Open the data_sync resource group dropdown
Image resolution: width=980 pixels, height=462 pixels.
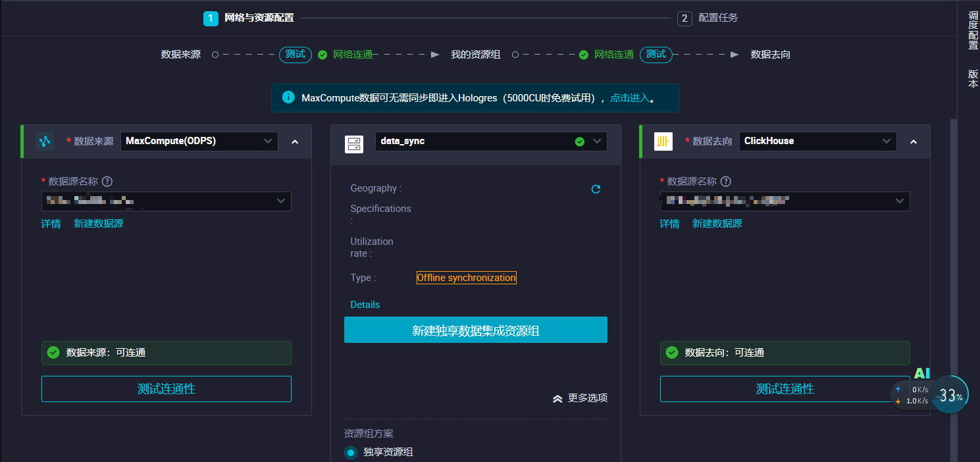point(491,141)
